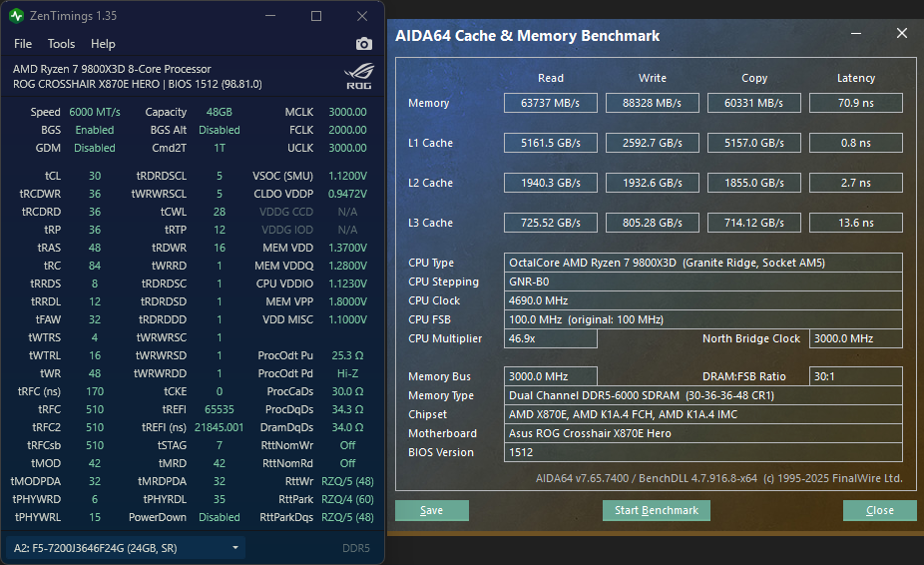Close the AIDA64 window with X icon
The height and width of the screenshot is (565, 924).
coord(902,33)
